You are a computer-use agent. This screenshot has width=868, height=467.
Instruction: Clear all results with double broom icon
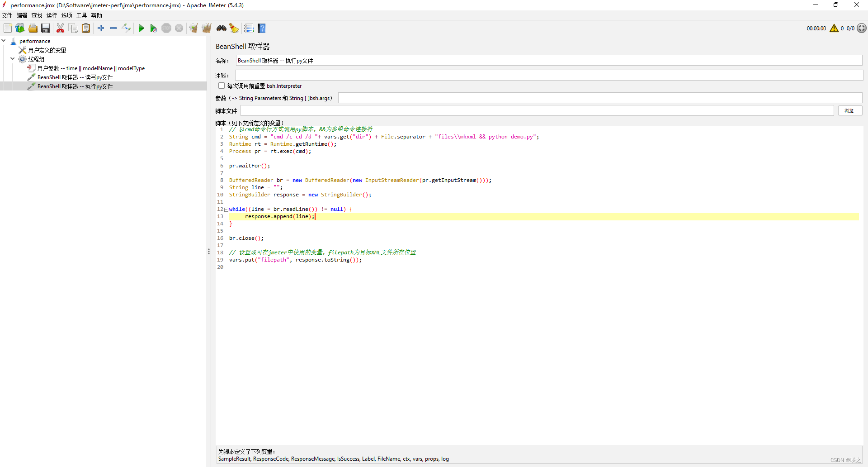pos(207,28)
